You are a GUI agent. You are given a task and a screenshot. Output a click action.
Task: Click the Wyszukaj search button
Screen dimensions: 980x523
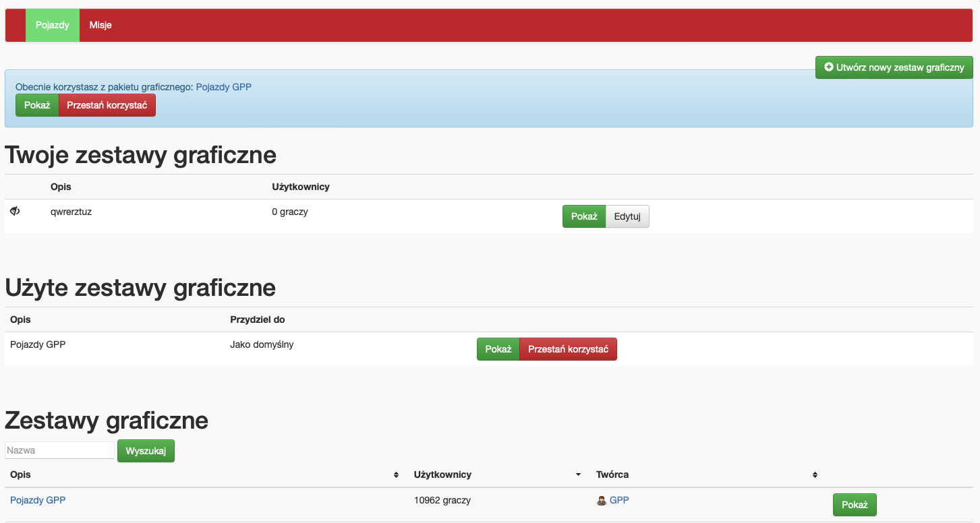click(146, 451)
